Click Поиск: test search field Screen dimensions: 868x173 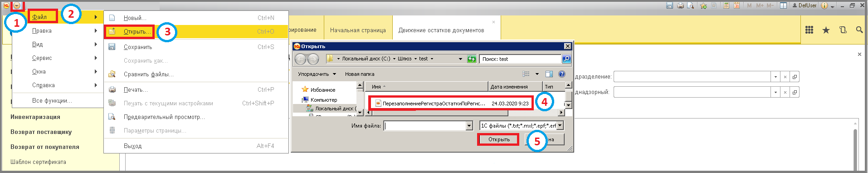coord(520,59)
